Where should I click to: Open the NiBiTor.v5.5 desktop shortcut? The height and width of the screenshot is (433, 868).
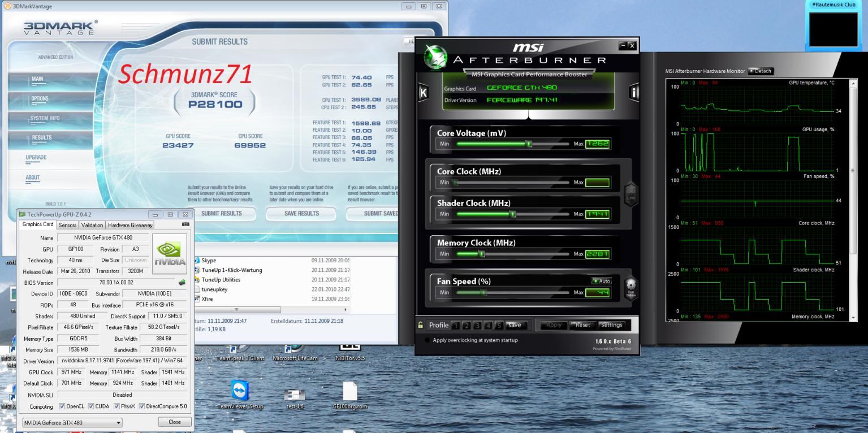[x=350, y=353]
